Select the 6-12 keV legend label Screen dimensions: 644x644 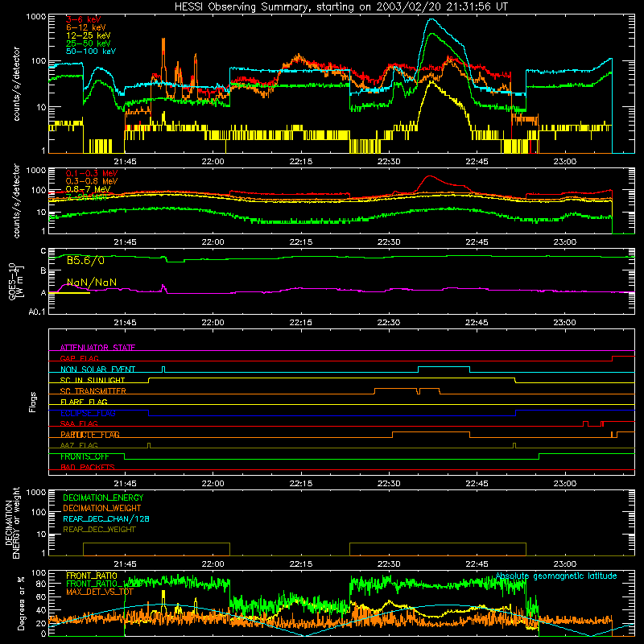(86, 27)
